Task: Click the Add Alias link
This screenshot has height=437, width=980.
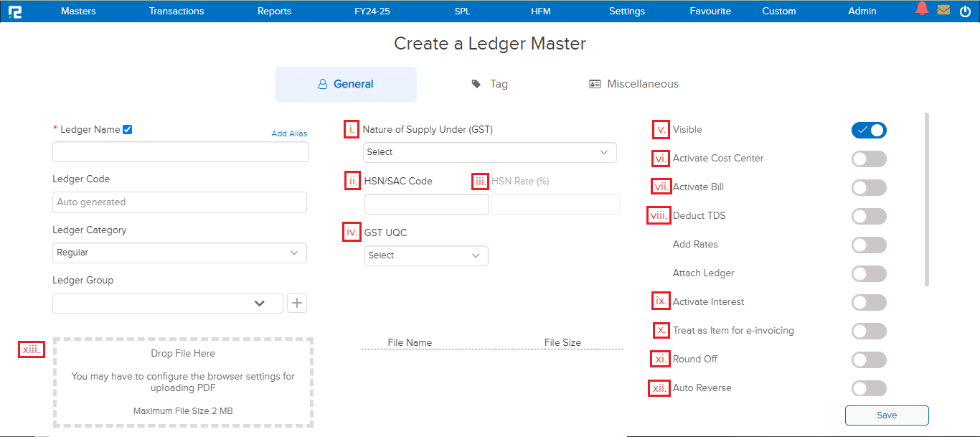Action: (x=289, y=133)
